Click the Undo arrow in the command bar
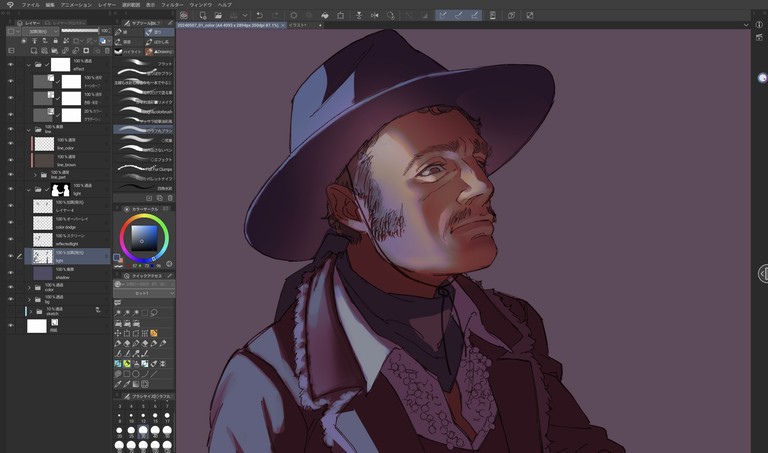This screenshot has width=768, height=453. pyautogui.click(x=259, y=15)
